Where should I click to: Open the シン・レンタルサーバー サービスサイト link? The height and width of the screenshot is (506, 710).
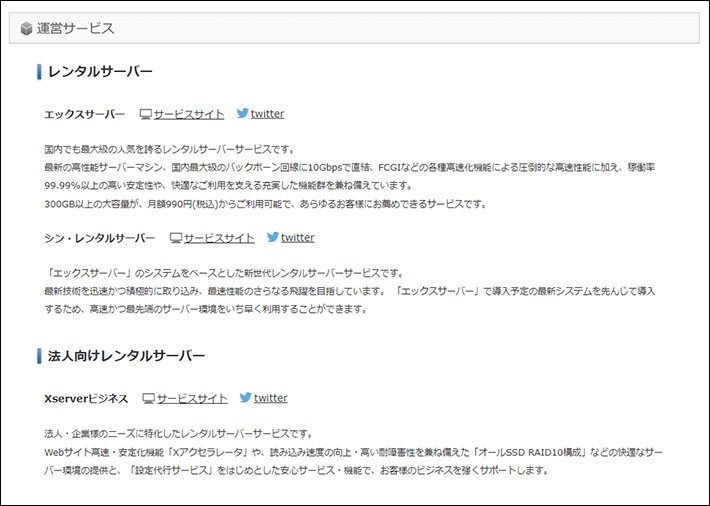point(219,238)
